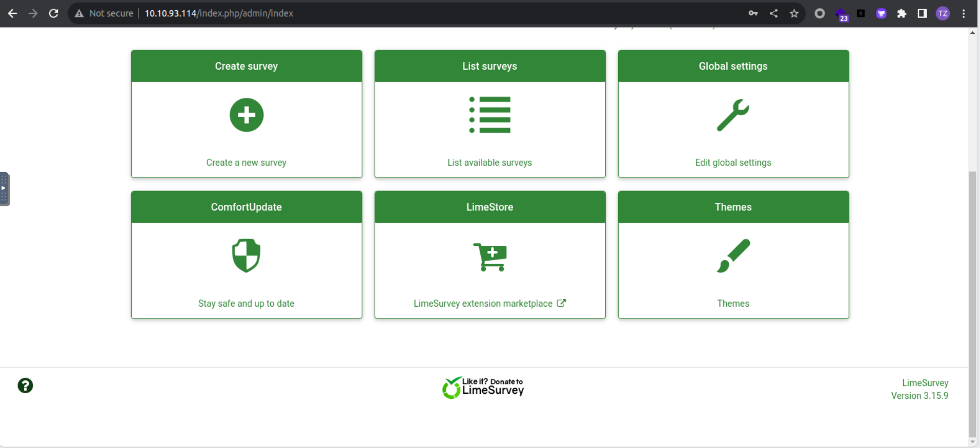Click the Not secure warning icon
The image size is (980, 448).
click(79, 13)
